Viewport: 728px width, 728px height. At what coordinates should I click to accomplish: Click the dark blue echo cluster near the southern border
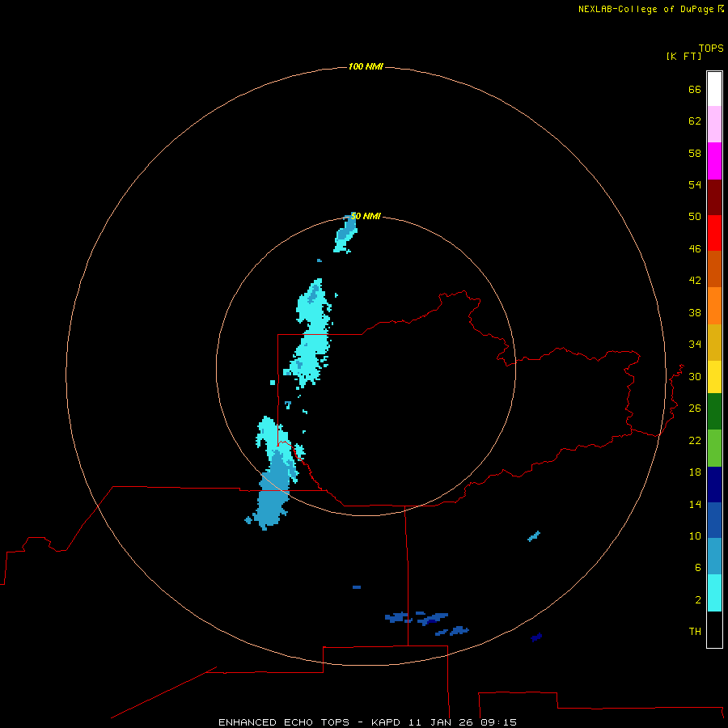pyautogui.click(x=426, y=622)
